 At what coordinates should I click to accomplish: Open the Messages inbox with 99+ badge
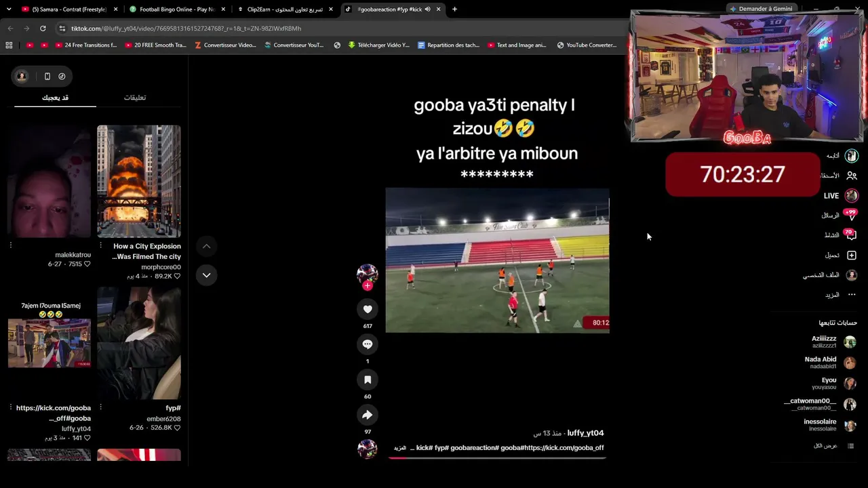[x=852, y=216]
